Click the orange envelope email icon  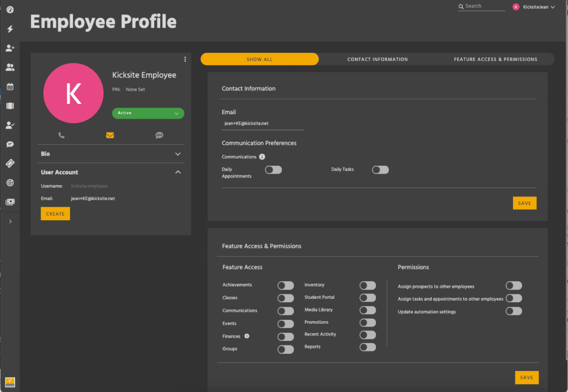[110, 135]
